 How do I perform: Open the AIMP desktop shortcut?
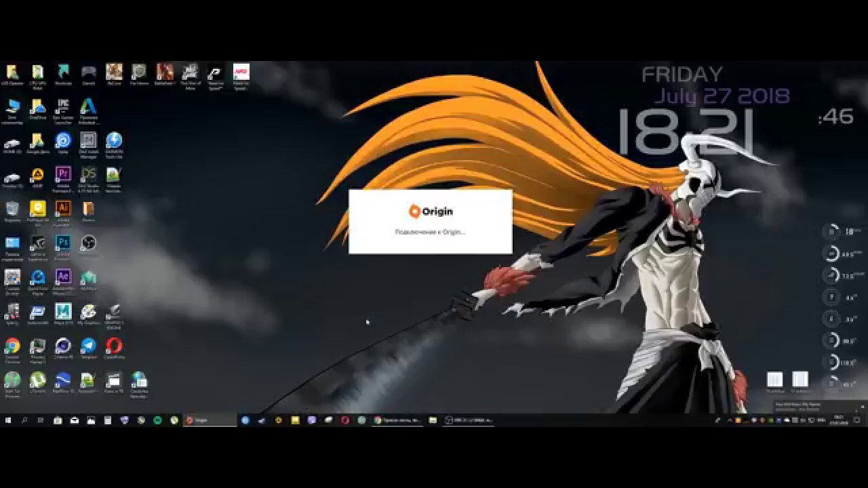click(x=38, y=178)
